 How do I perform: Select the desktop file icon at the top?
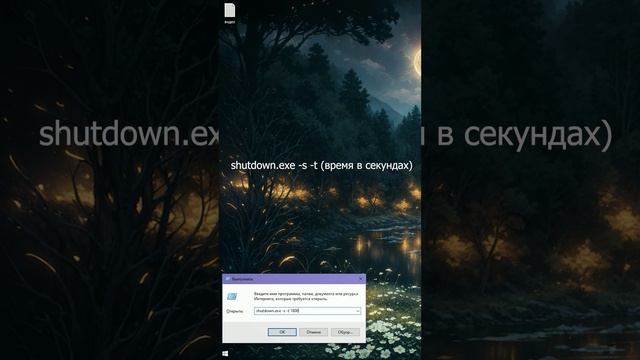point(230,12)
